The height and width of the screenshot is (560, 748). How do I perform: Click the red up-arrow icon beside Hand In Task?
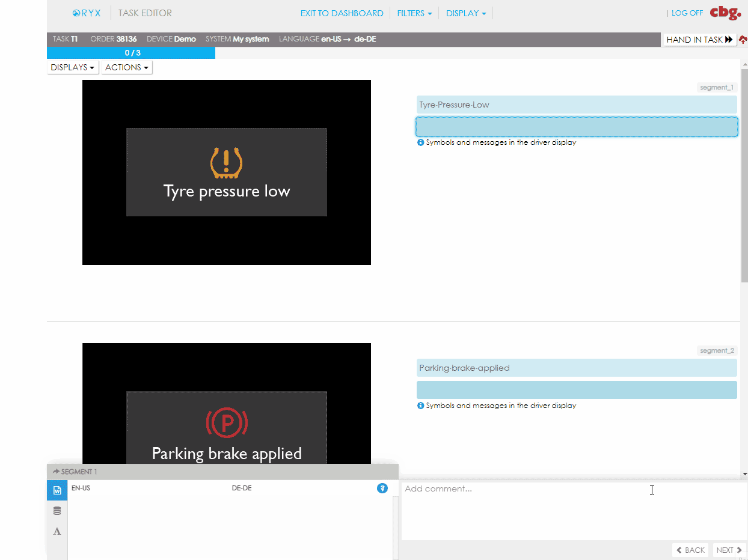pos(743,40)
